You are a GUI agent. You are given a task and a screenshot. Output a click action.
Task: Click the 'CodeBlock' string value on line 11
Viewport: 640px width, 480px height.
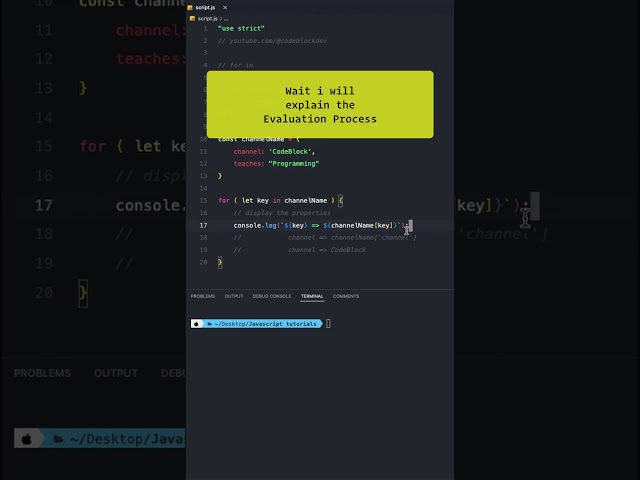click(x=290, y=151)
